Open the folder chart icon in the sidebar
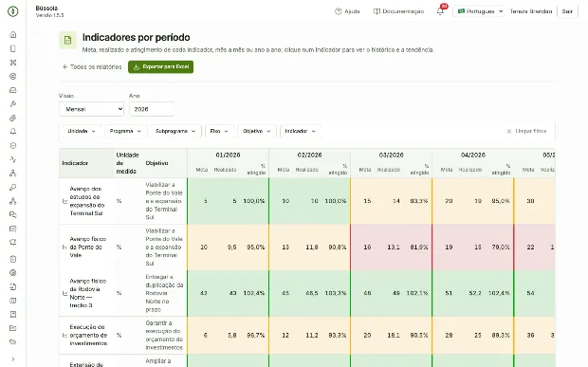 [x=12, y=328]
